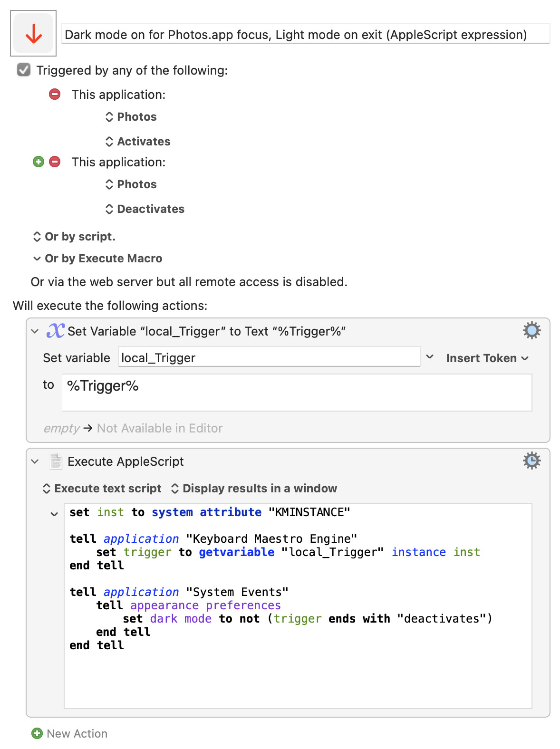Viewport: 560px width, 749px height.
Task: Add action via green New Action plus
Action: (37, 733)
